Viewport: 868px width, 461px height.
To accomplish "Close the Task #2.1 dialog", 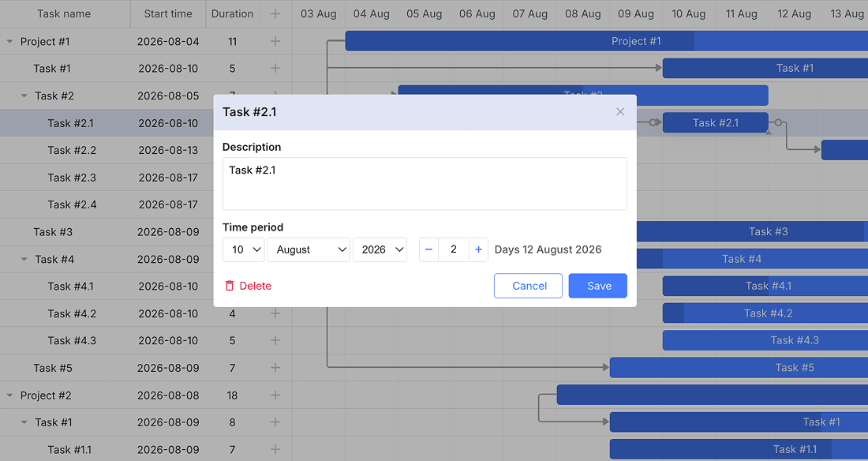I will (x=620, y=112).
